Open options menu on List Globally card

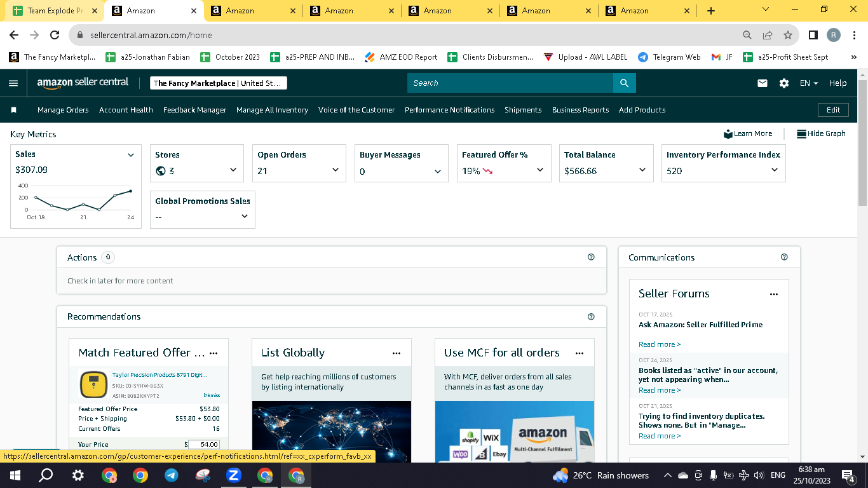(x=397, y=353)
